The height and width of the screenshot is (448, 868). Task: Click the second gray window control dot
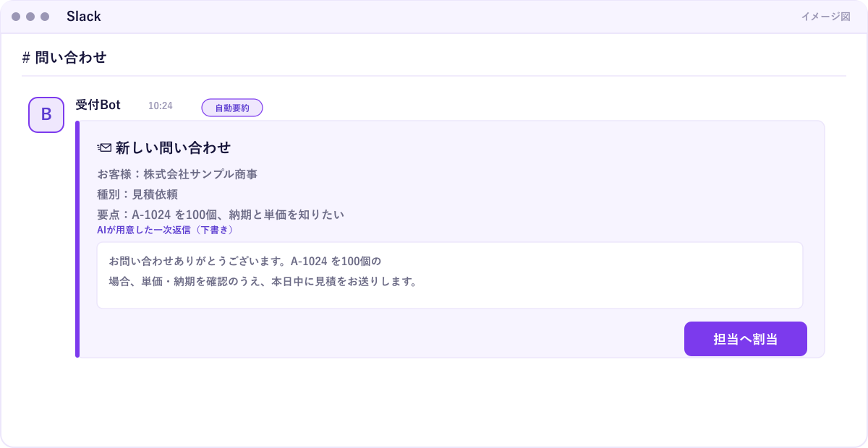[30, 17]
